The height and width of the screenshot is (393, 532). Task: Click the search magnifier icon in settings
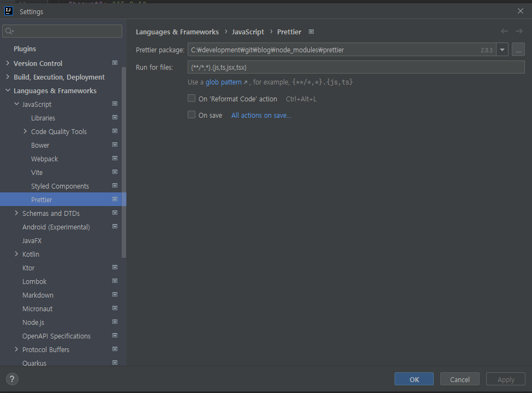click(x=9, y=31)
